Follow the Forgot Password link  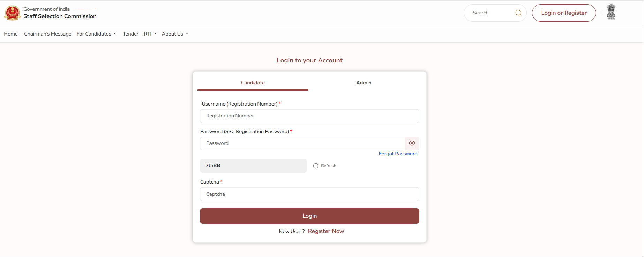[x=398, y=154]
